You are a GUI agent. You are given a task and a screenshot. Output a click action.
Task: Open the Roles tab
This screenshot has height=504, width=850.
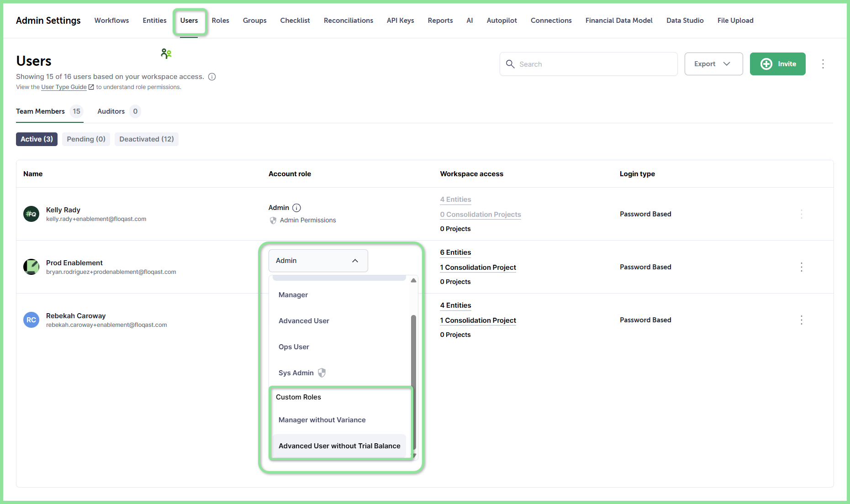[220, 21]
